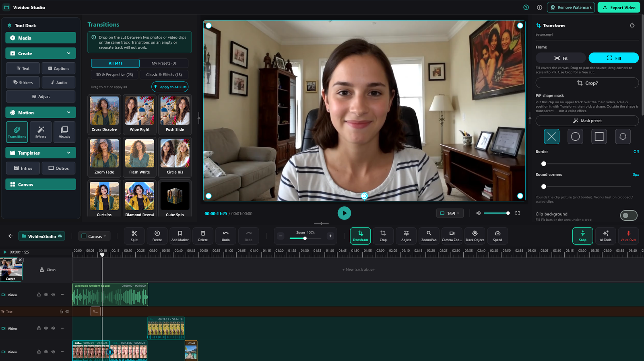
Task: Open the Canvas dropdown arrow above timeline
Action: click(105, 236)
